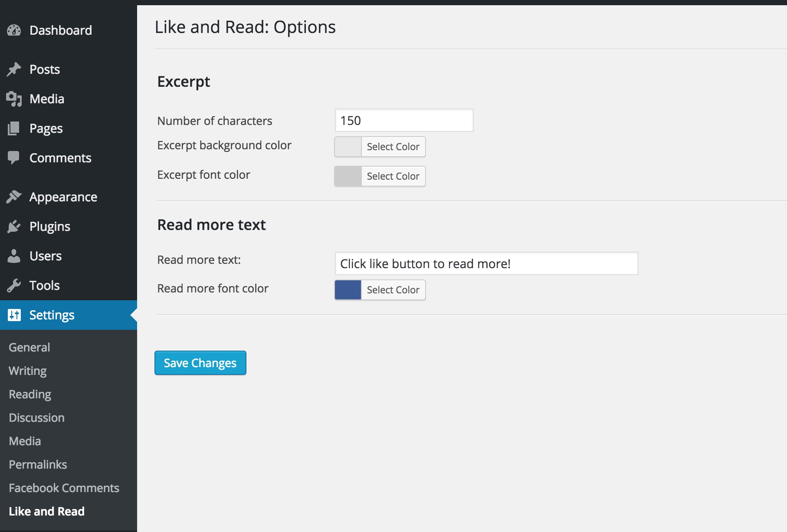Click the 'Read more text' section heading
The image size is (787, 532).
point(211,225)
